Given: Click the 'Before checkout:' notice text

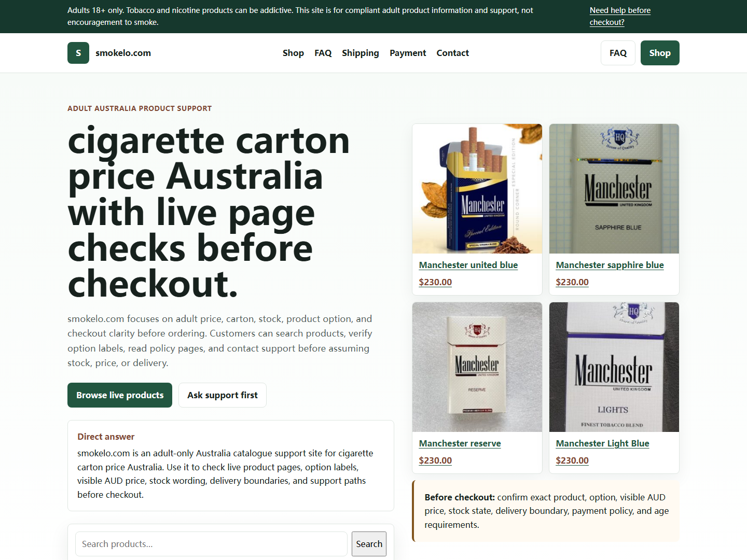Looking at the screenshot, I should click(x=460, y=497).
